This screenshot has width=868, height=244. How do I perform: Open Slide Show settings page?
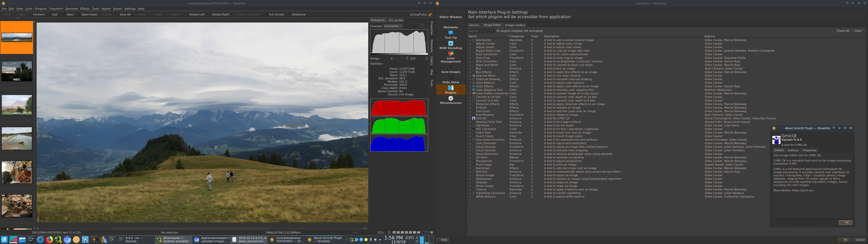click(x=450, y=79)
